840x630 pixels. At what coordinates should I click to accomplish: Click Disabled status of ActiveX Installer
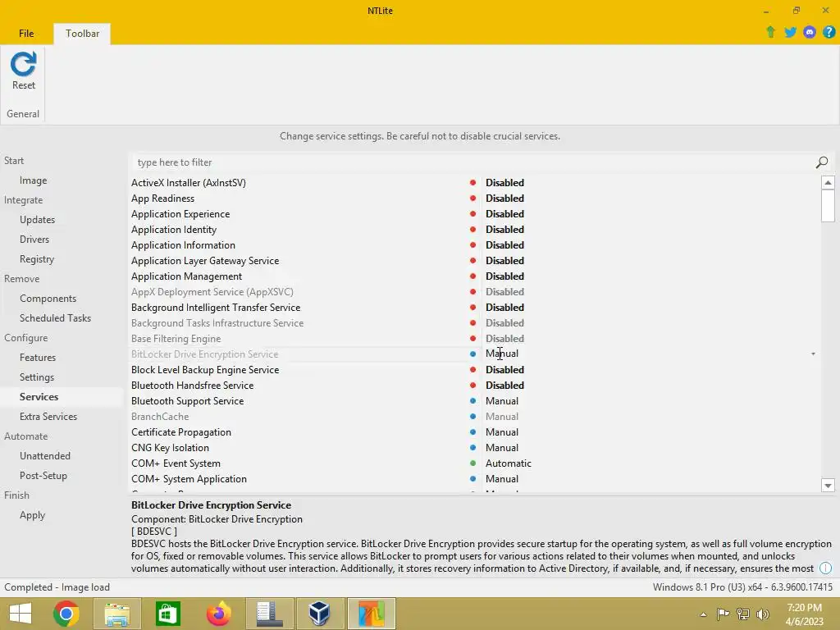(504, 183)
